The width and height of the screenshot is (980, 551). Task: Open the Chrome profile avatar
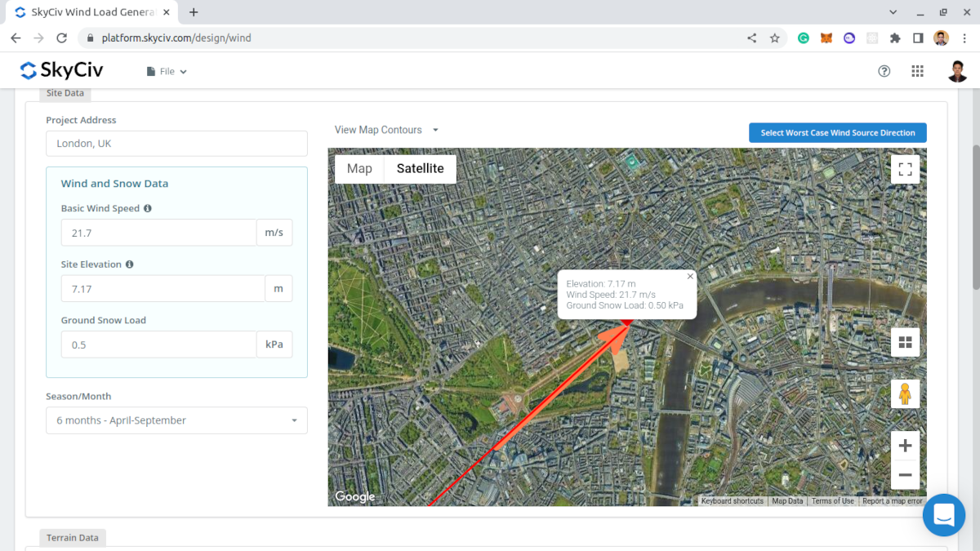pyautogui.click(x=942, y=38)
